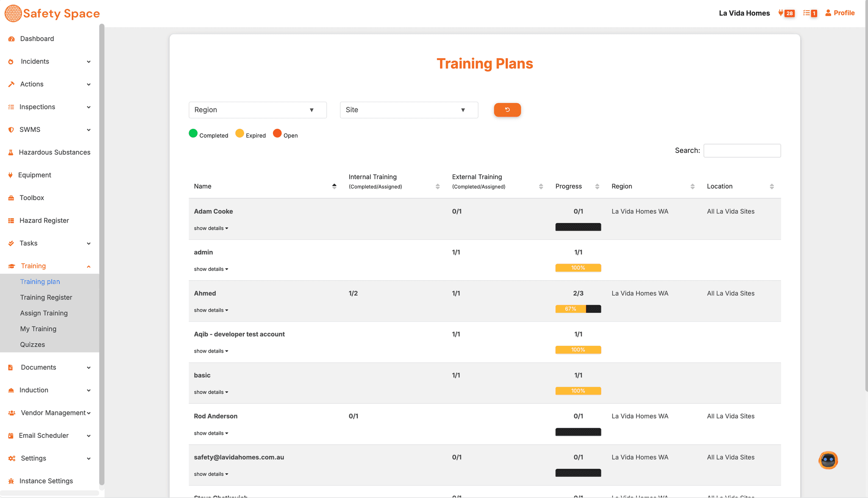
Task: Show details for Adam Cooke
Action: (x=211, y=228)
